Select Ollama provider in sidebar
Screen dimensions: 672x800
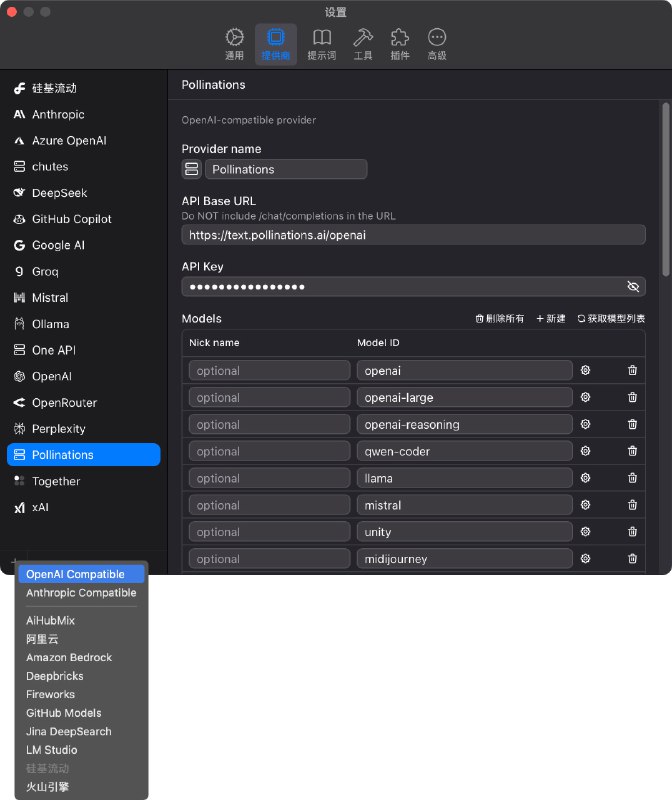click(x=84, y=324)
